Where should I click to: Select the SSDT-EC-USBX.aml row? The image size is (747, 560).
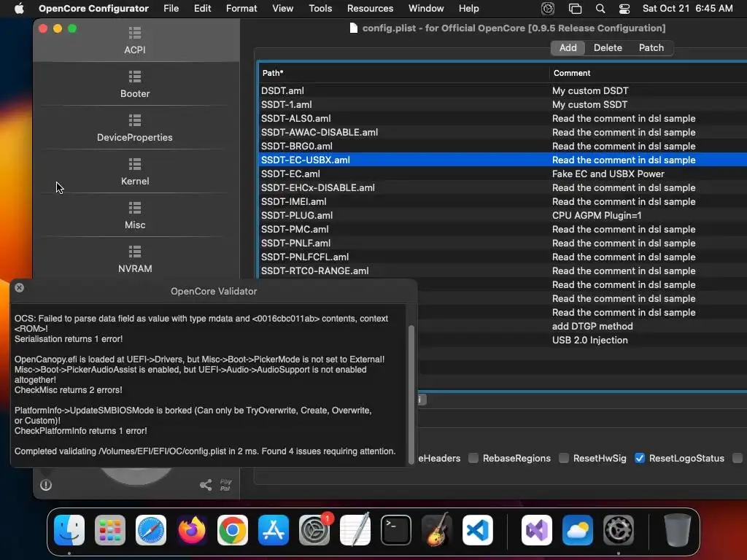[x=503, y=160]
